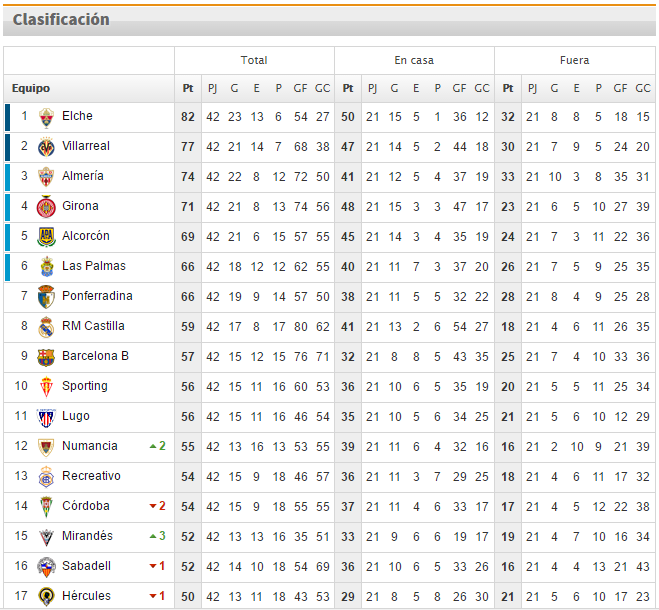Click the Villarreal club badge

[x=46, y=147]
